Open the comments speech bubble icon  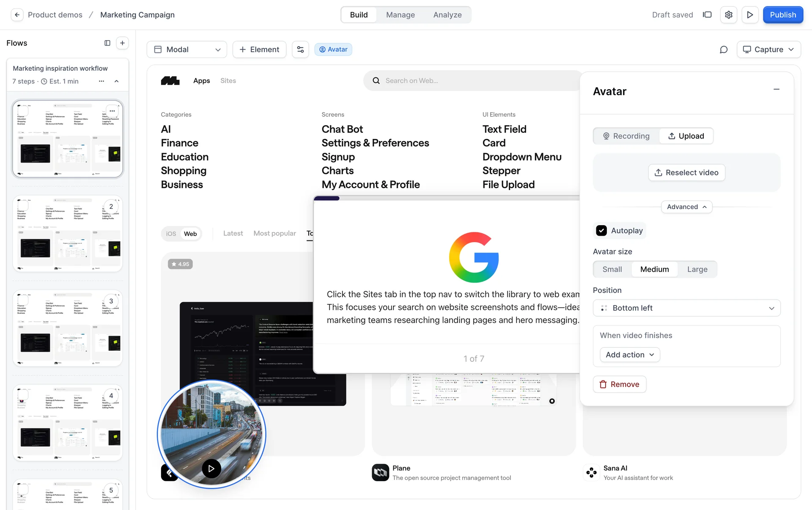[724, 50]
